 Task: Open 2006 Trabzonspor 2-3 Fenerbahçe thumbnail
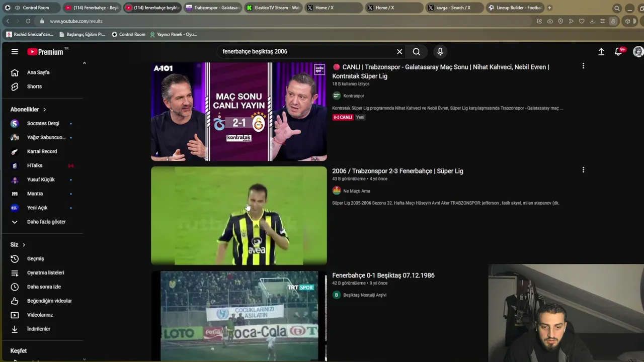(x=239, y=216)
